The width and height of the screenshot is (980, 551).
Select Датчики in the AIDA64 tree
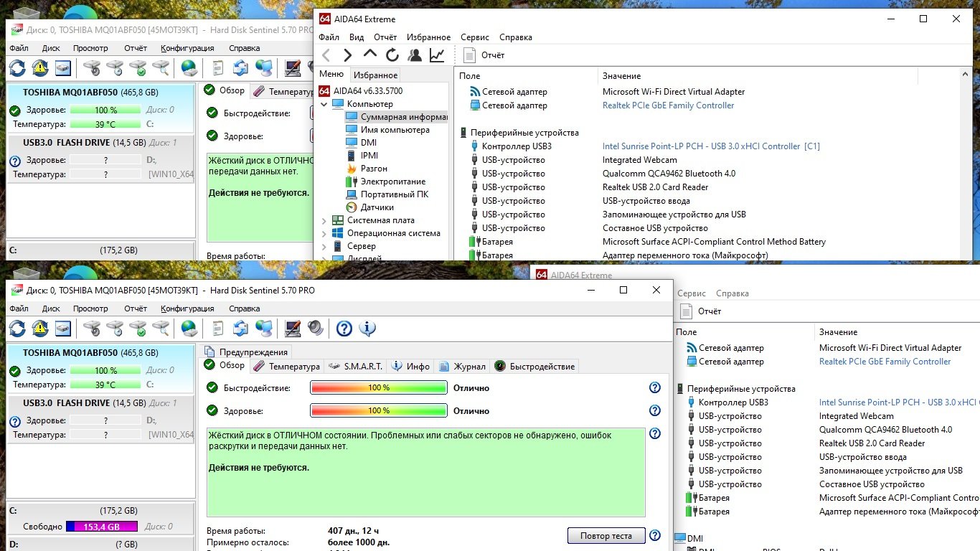(377, 207)
